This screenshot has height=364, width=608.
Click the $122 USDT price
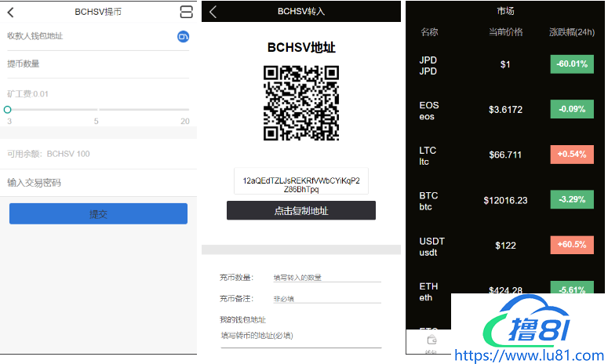505,246
